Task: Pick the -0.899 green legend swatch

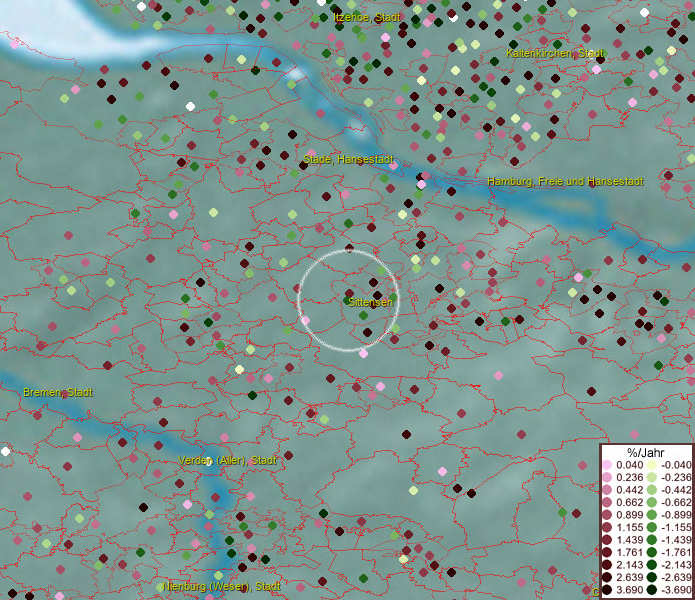Action: coord(652,515)
